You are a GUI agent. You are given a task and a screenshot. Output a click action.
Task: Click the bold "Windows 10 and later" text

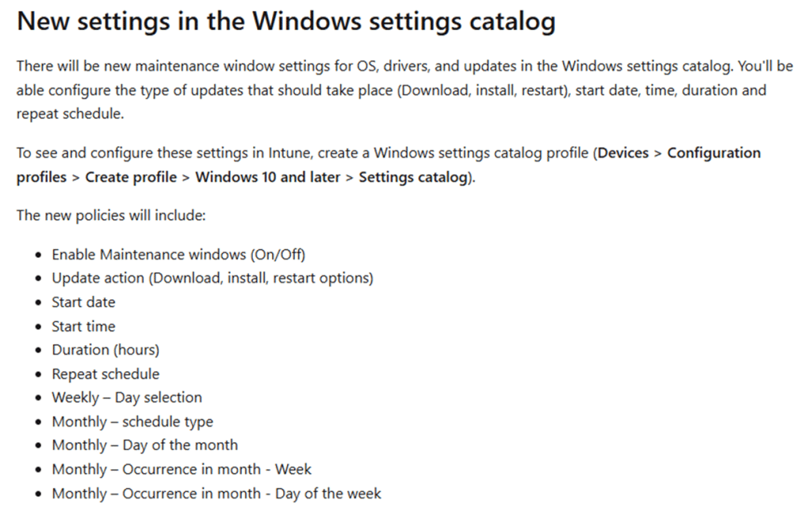tap(266, 177)
